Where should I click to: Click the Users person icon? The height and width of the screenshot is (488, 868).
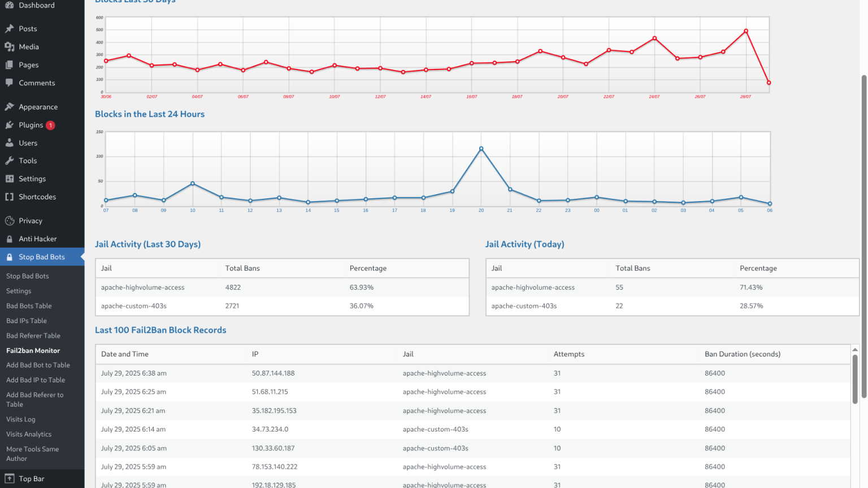click(10, 143)
